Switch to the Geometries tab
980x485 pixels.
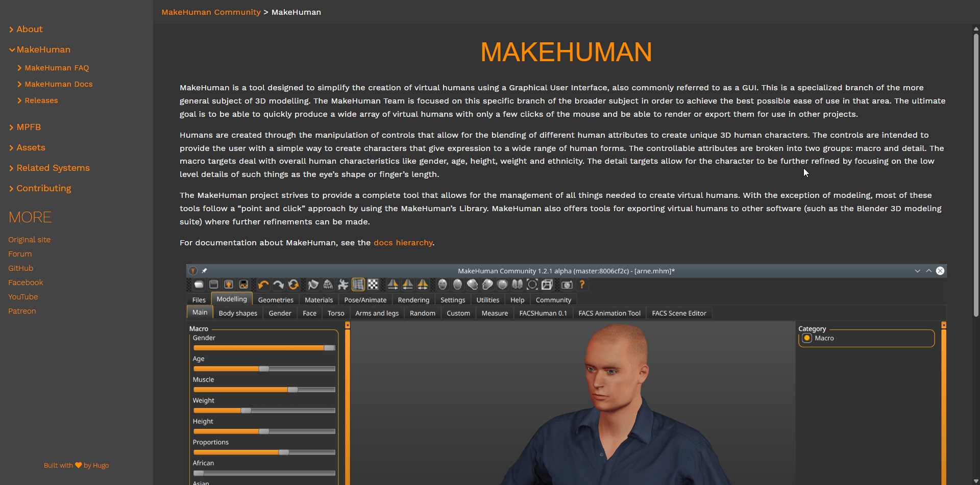tap(276, 300)
